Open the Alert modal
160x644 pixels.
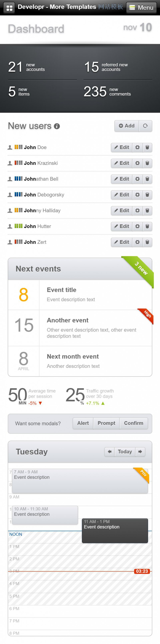(x=83, y=423)
